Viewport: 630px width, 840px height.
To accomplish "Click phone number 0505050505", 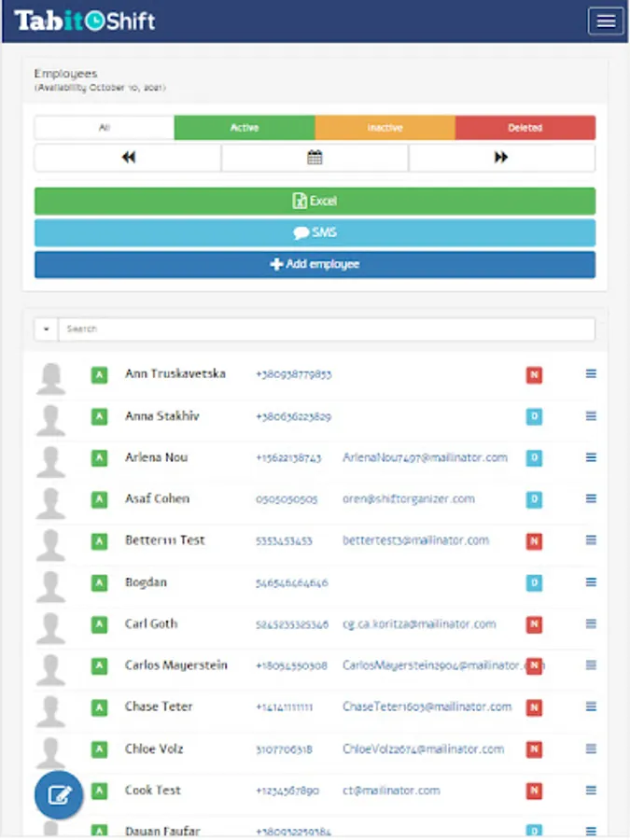I will pos(287,499).
